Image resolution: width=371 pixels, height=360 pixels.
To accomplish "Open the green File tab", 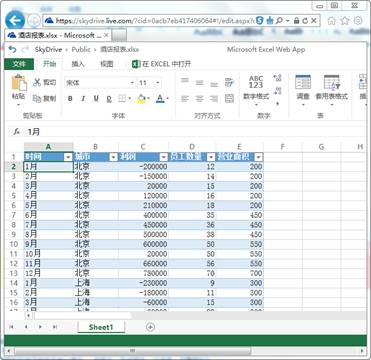I will point(19,64).
